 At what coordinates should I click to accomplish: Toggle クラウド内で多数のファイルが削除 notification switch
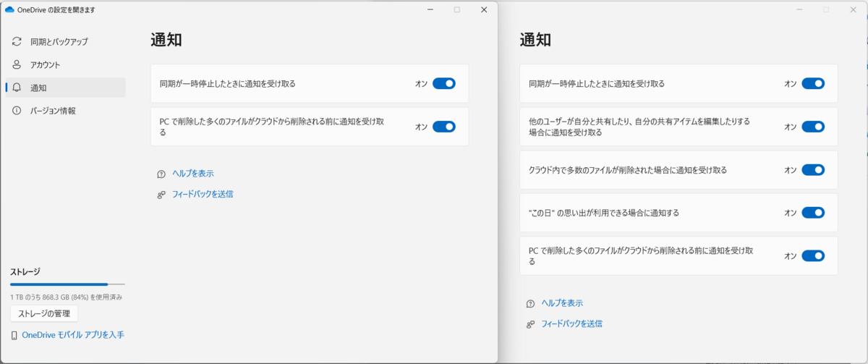(813, 170)
